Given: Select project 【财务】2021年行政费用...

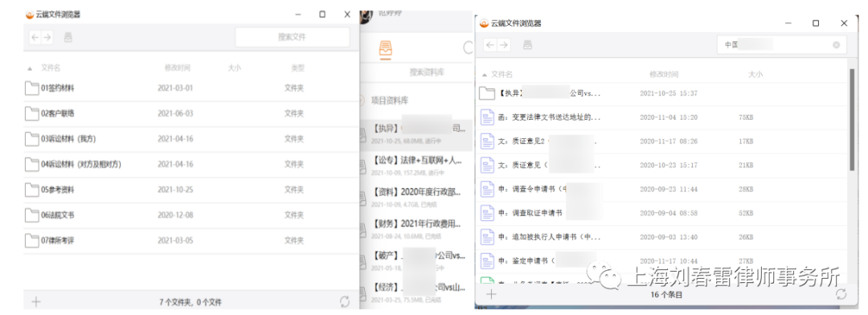Looking at the screenshot, I should [417, 230].
